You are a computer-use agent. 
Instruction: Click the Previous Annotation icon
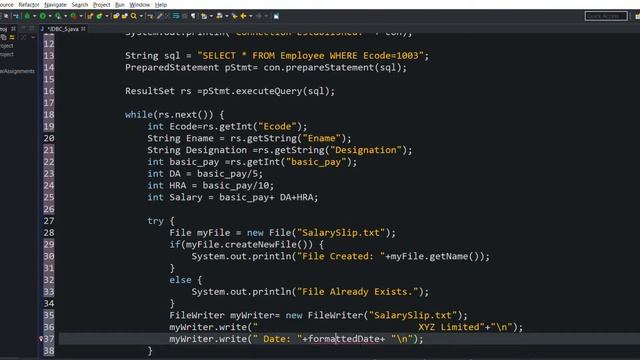tap(219, 16)
